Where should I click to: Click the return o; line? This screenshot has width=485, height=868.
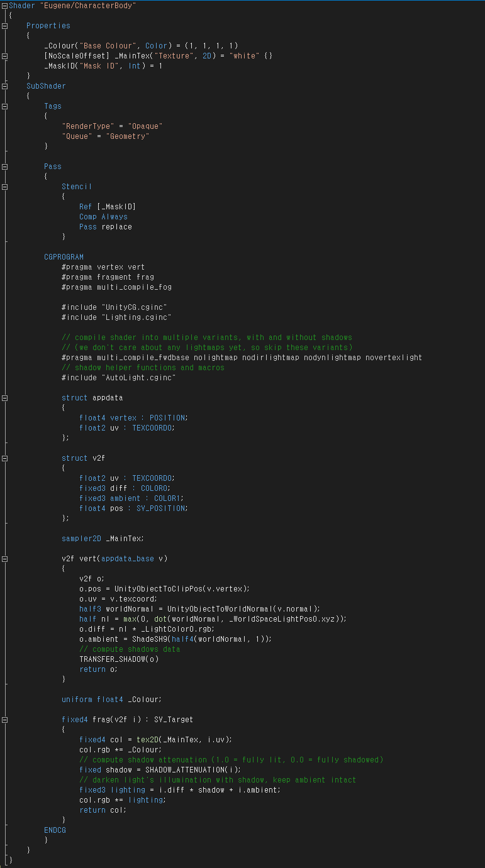click(99, 669)
